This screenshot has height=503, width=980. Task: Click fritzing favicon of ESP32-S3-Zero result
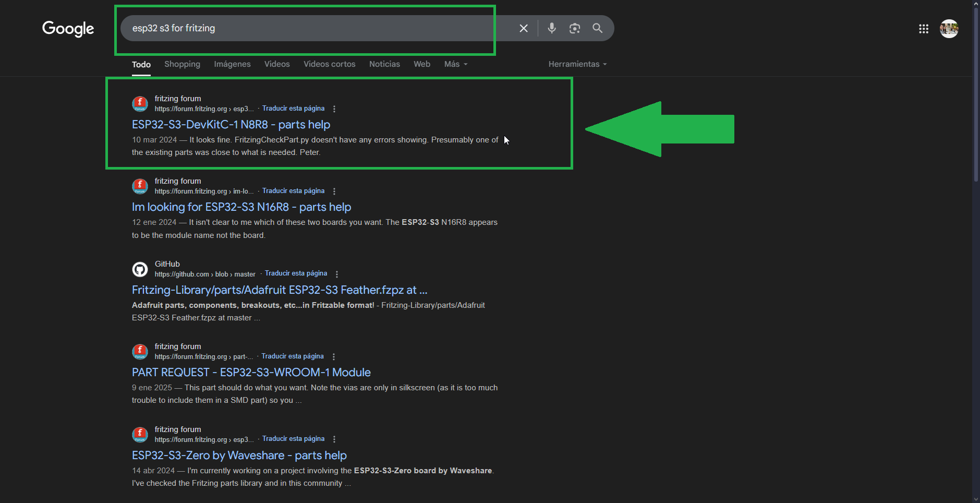tap(140, 435)
